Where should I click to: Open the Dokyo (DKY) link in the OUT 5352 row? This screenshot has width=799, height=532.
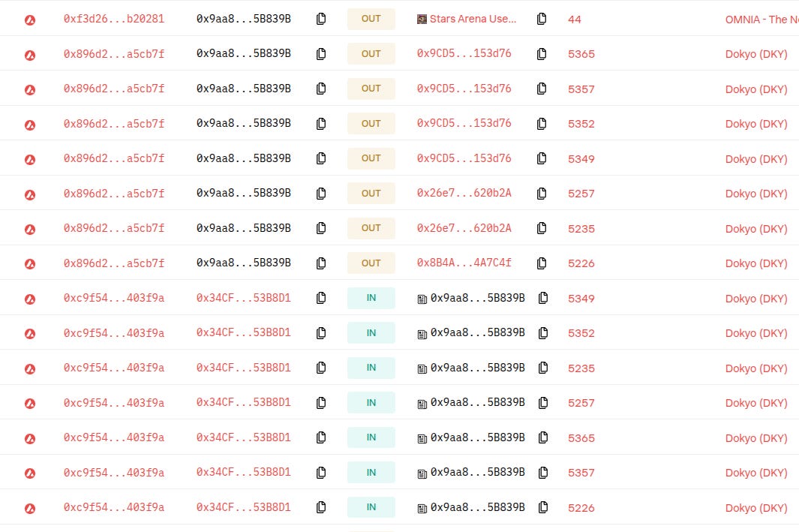[x=756, y=124]
